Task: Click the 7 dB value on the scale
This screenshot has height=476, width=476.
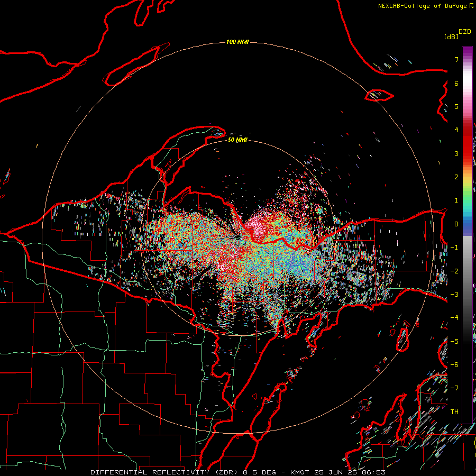Action: [456, 59]
